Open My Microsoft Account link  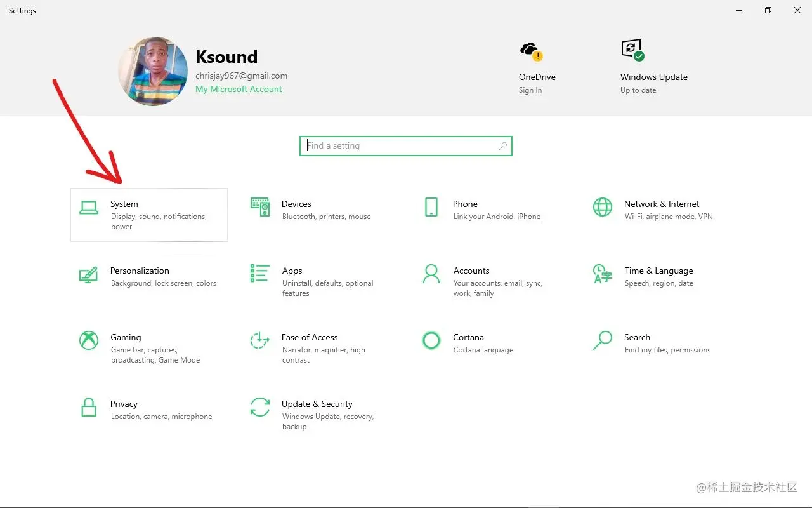(x=239, y=89)
